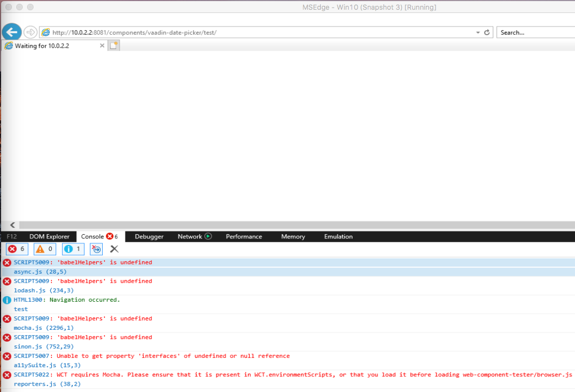Clear the console output with the X icon
575x392 pixels.
coord(114,249)
